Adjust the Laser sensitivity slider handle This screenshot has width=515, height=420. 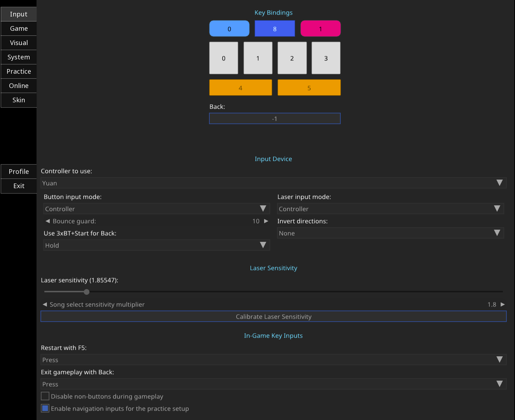pyautogui.click(x=87, y=292)
